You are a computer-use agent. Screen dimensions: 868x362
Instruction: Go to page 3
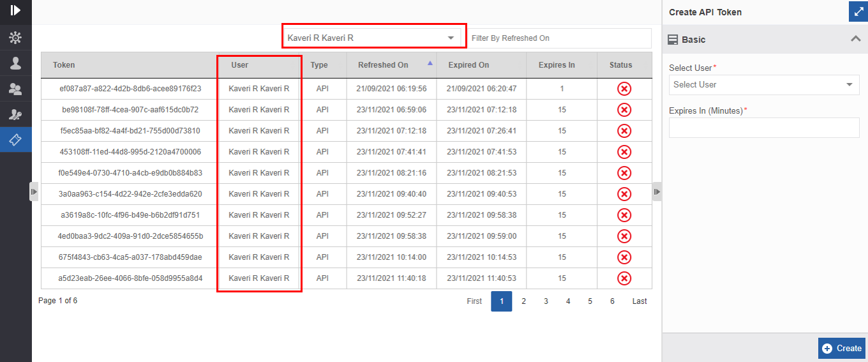point(546,301)
